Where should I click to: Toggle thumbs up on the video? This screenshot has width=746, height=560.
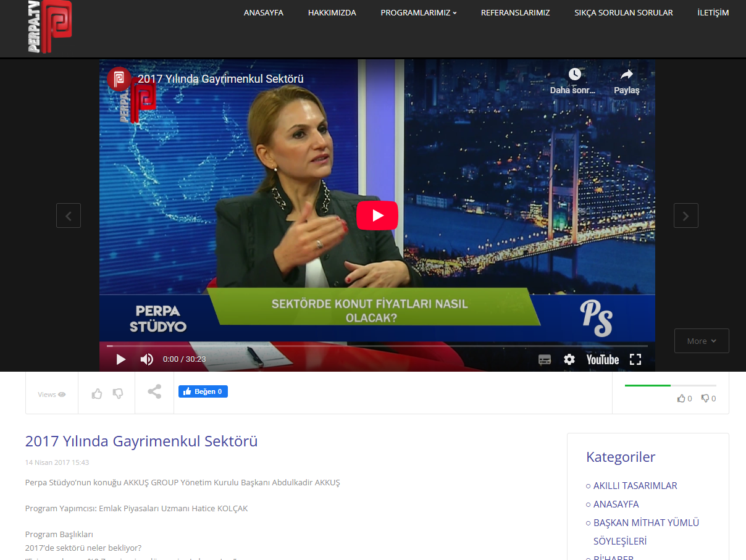click(x=97, y=393)
